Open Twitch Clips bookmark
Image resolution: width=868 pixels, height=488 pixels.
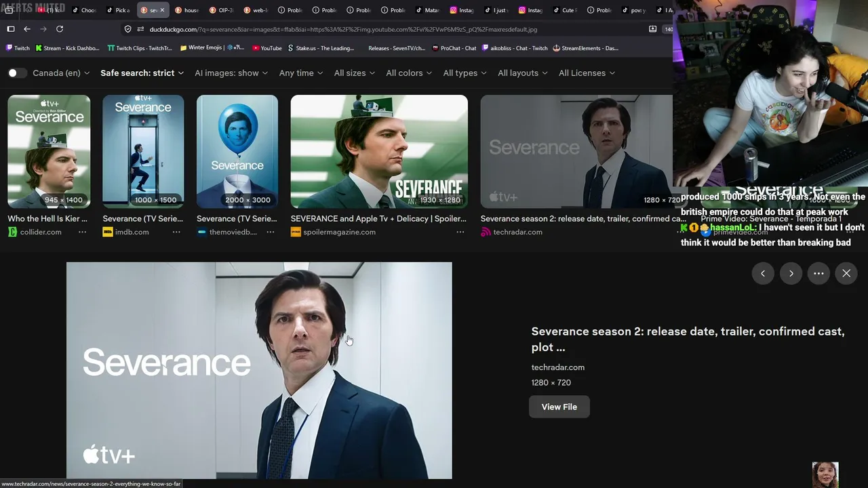pyautogui.click(x=140, y=48)
